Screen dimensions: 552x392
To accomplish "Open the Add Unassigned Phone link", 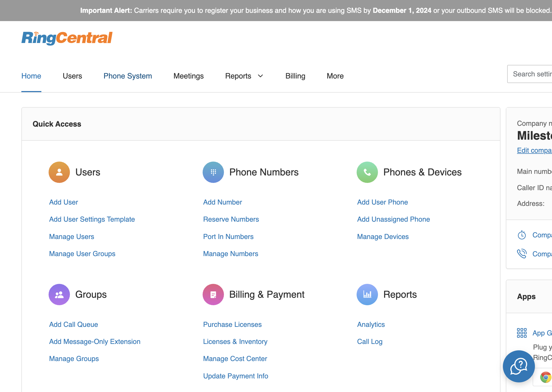I will coord(393,219).
